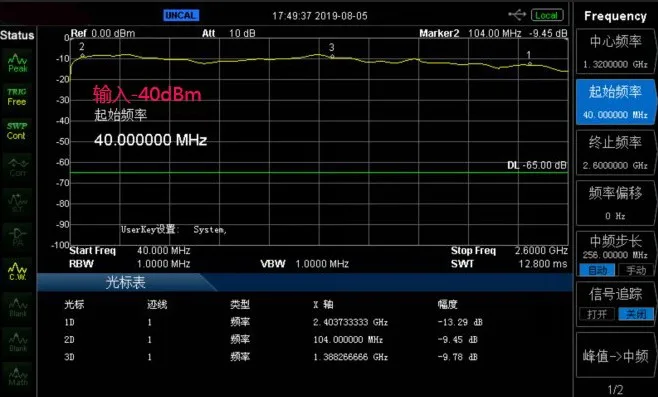Click the Start Freq 40.000 MHz readout
Screen dimensions: 658x397
130,251
